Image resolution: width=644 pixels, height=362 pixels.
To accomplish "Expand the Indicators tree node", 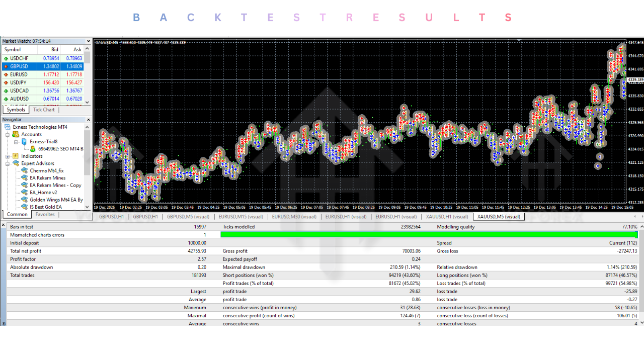I will (x=8, y=156).
